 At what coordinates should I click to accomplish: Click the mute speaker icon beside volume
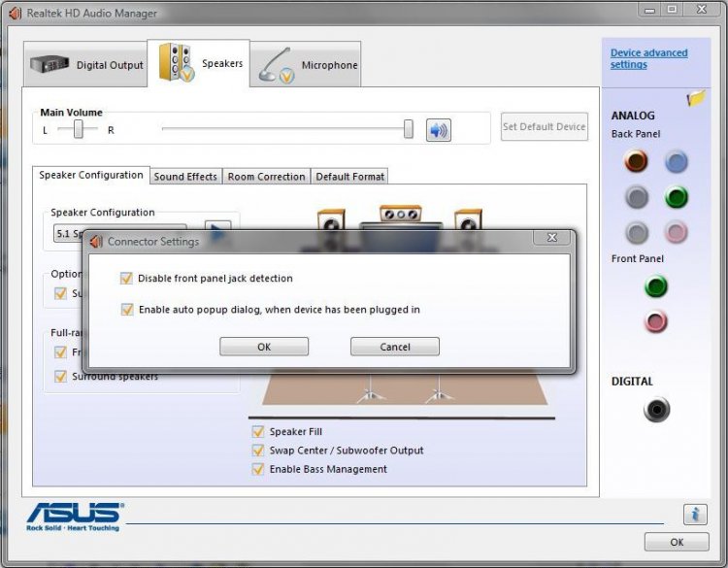tap(439, 129)
